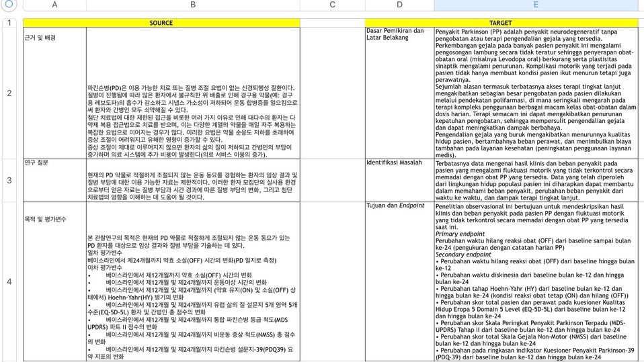Click Korean cell starting '현재의 PD 약물로'
Image resolution: width=644 pixels, height=362 pixels.
click(193, 180)
